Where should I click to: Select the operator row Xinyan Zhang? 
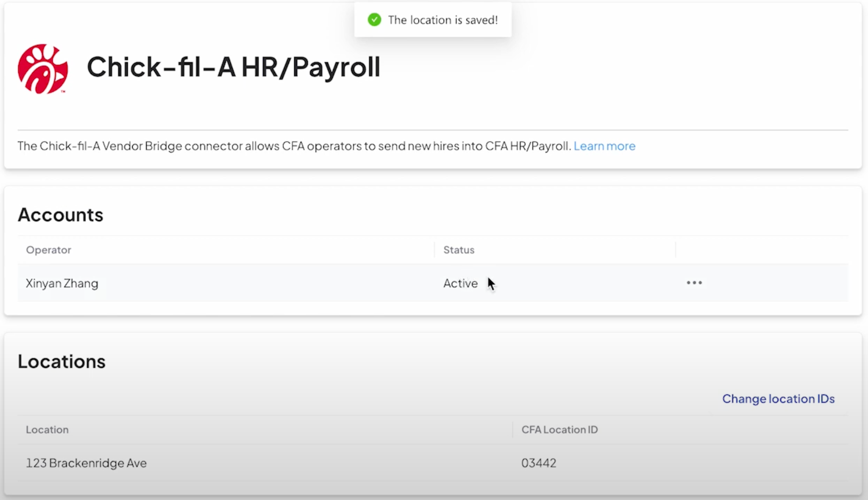tap(62, 283)
